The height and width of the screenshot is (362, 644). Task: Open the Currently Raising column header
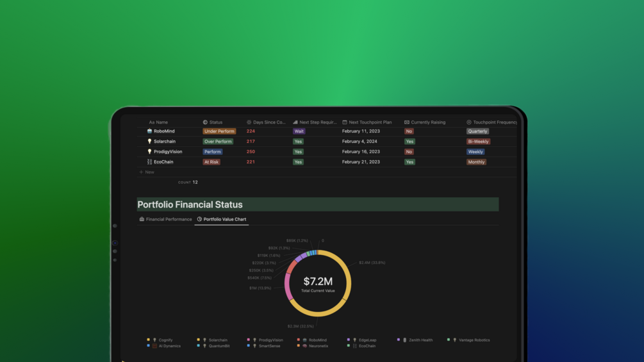click(425, 122)
